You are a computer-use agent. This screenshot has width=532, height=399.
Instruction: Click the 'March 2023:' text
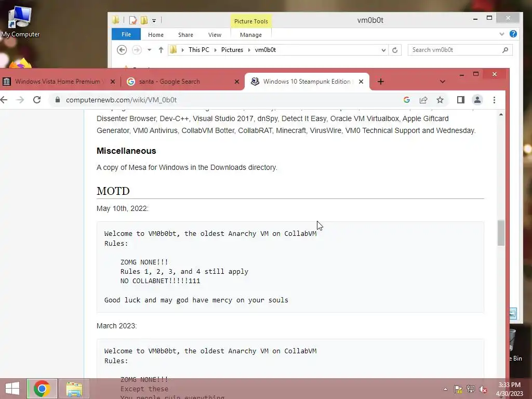pyautogui.click(x=116, y=326)
